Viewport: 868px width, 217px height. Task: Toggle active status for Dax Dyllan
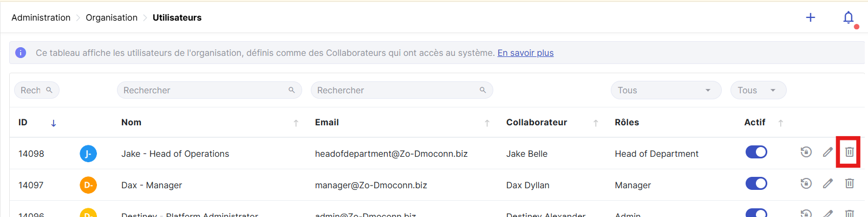tap(756, 184)
